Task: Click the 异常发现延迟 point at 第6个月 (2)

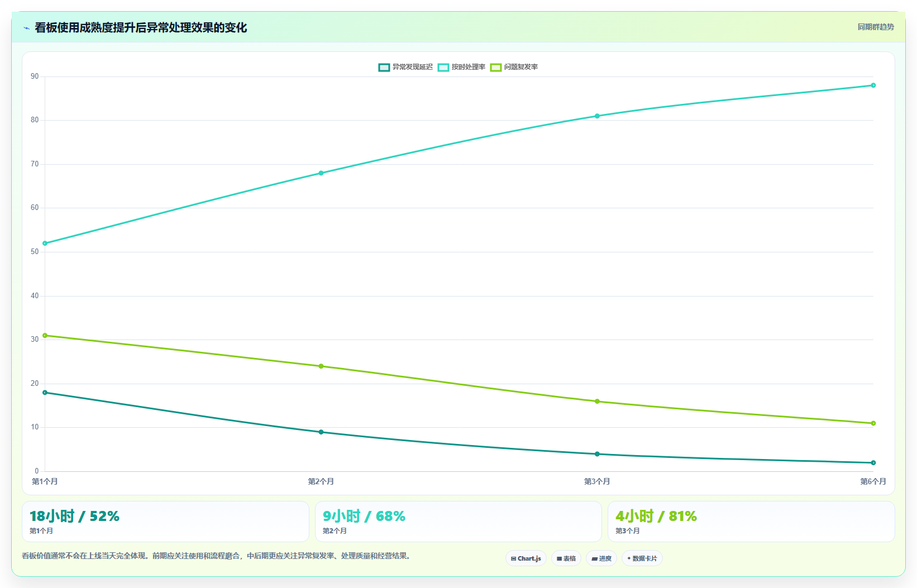Action: [873, 463]
